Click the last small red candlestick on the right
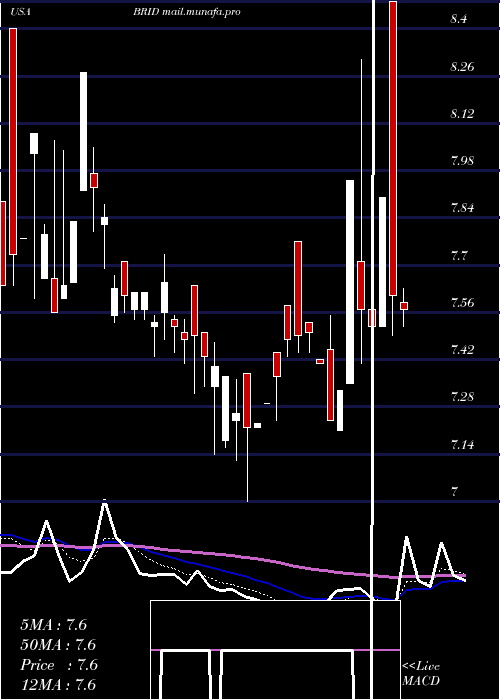The height and width of the screenshot is (700, 500). pyautogui.click(x=404, y=306)
